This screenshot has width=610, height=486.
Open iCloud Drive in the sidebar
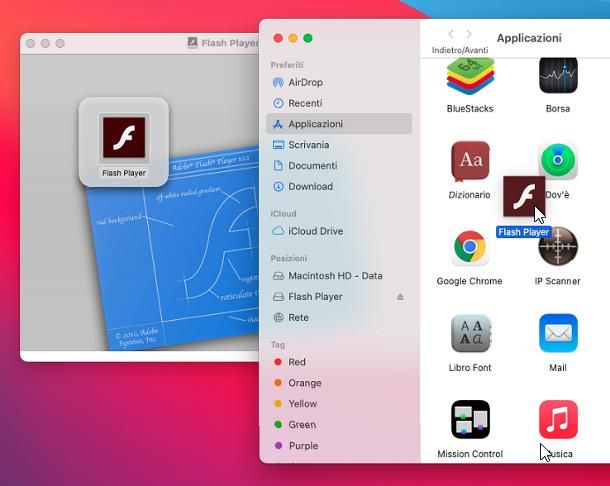click(314, 231)
